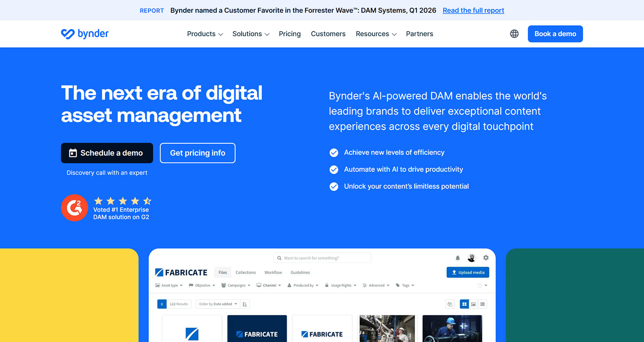This screenshot has height=342, width=644.
Task: Open the language selector globe icon
Action: click(514, 34)
